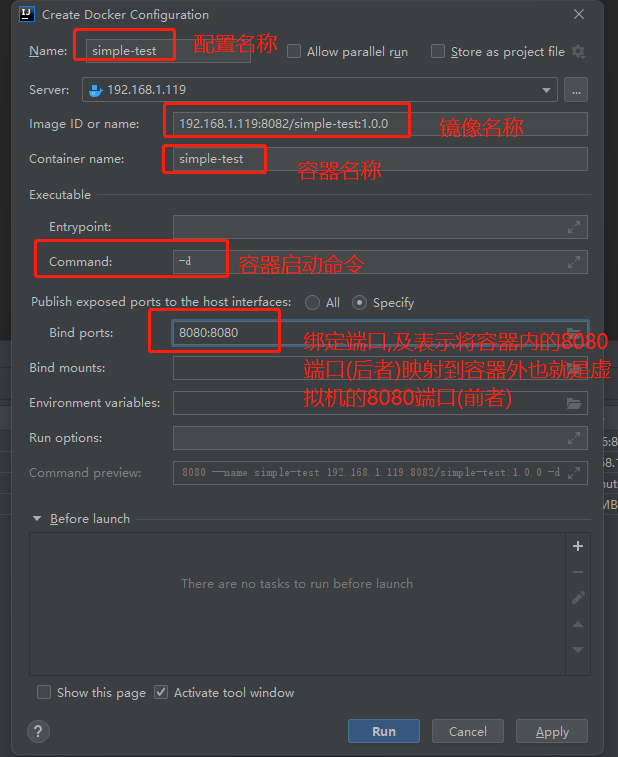The height and width of the screenshot is (757, 618).
Task: Click 'There are no tasks to run before launch' text
Action: (297, 584)
